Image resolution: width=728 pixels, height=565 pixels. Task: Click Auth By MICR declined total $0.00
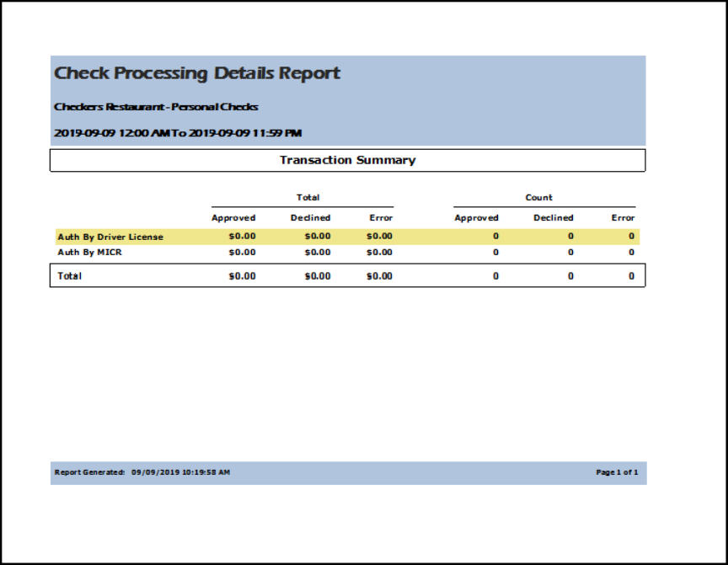(x=318, y=253)
